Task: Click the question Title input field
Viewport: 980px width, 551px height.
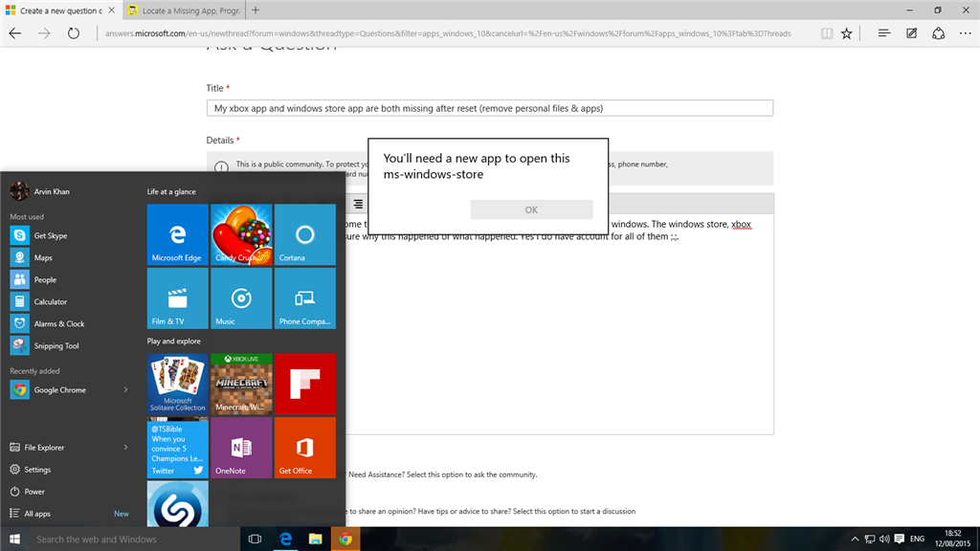Action: [490, 108]
